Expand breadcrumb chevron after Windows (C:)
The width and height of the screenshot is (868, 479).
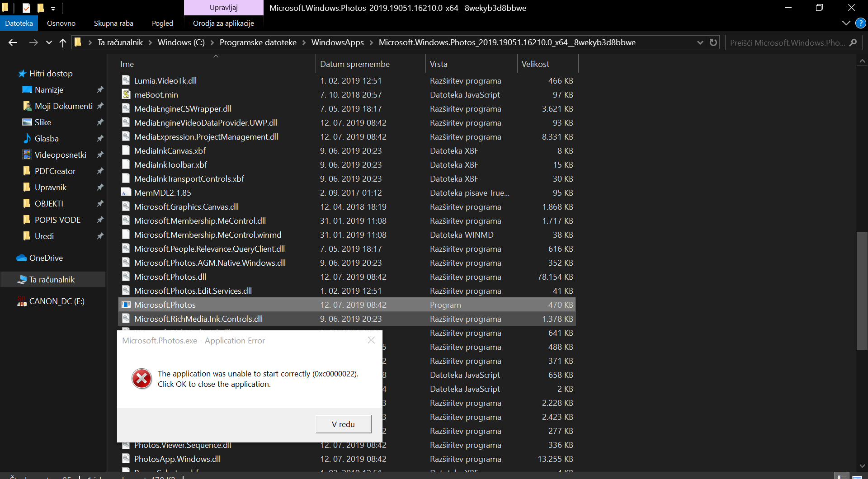212,42
